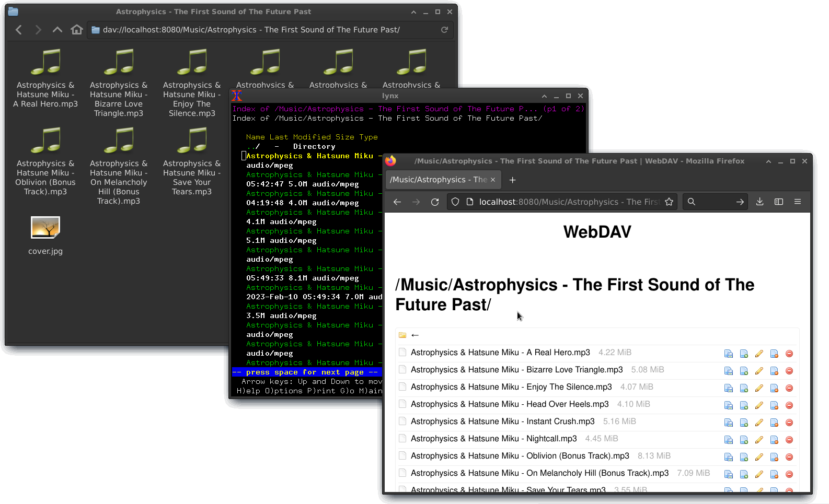Follow the ../ directory link in lynx
This screenshot has width=829, height=504.
point(254,147)
